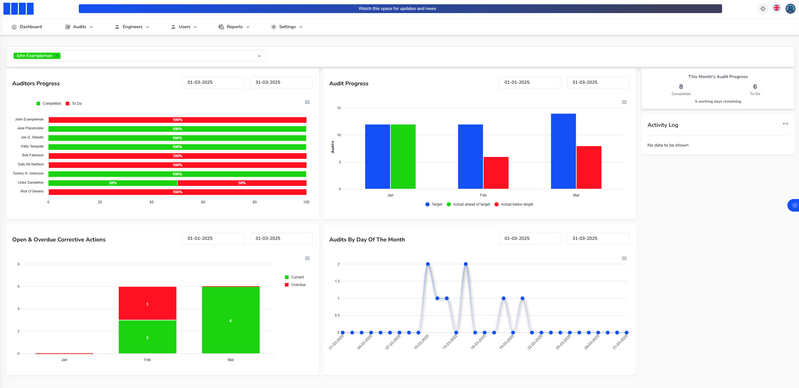Toggle the Overdue legend series
The height and width of the screenshot is (388, 799).
click(296, 284)
